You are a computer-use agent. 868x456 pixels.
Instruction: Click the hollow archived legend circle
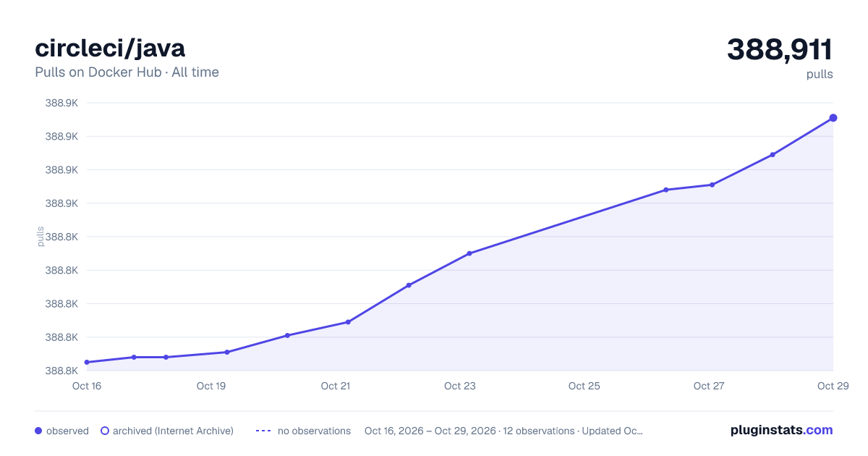pyautogui.click(x=105, y=431)
